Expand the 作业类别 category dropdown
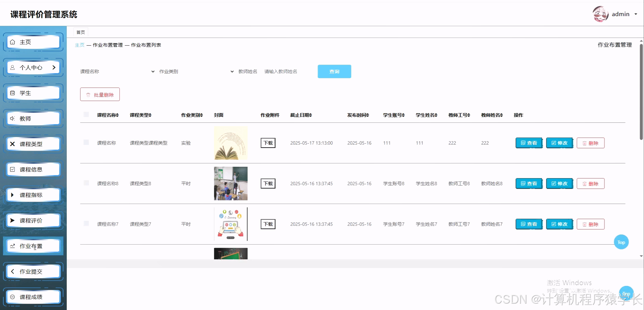The image size is (644, 310). pyautogui.click(x=196, y=71)
